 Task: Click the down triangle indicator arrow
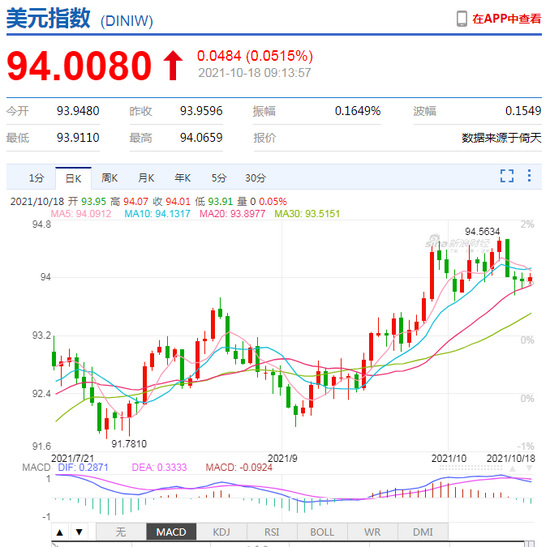coord(79,532)
